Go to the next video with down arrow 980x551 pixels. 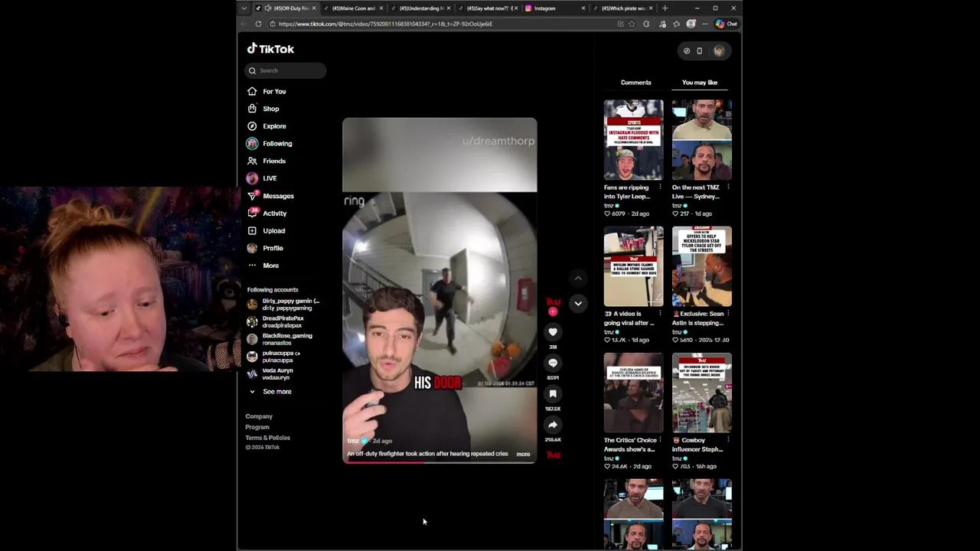(x=578, y=304)
